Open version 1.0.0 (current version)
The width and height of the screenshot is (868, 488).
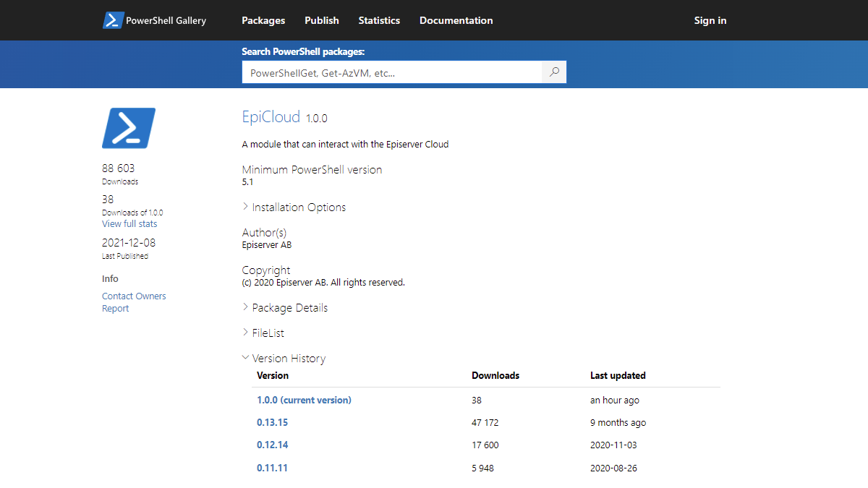tap(304, 401)
